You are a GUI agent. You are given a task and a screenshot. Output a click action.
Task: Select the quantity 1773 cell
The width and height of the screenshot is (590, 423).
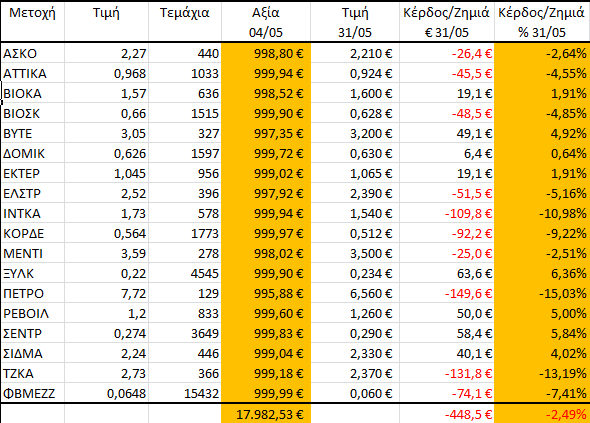click(185, 233)
